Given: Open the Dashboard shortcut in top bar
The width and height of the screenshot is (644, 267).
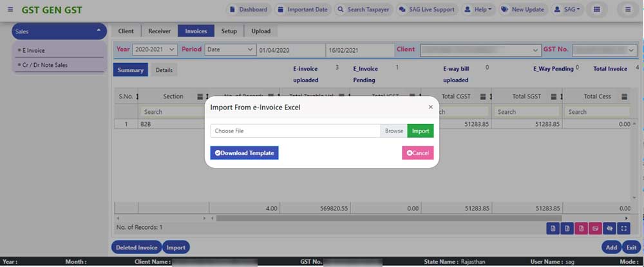Looking at the screenshot, I should 248,10.
